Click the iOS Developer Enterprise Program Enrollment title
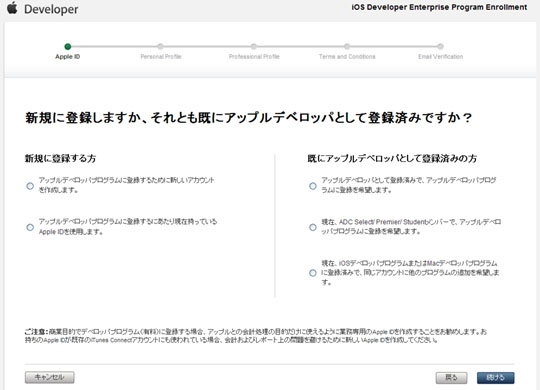 pyautogui.click(x=439, y=7)
